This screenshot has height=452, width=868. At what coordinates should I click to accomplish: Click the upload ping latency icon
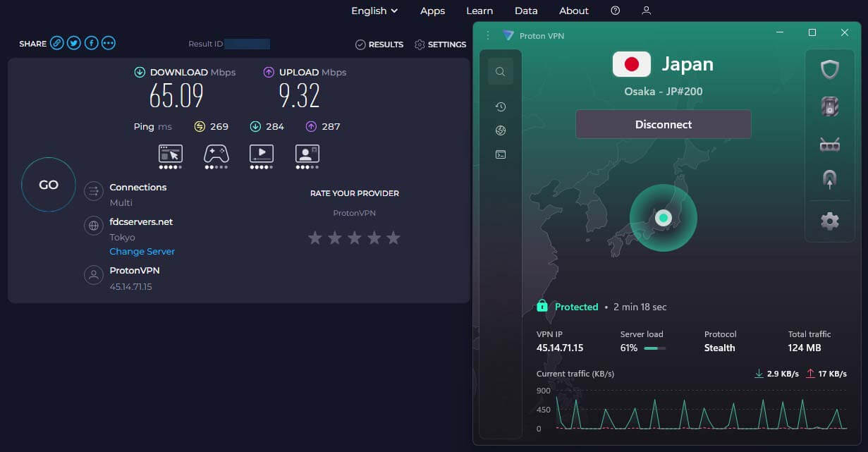pos(311,127)
